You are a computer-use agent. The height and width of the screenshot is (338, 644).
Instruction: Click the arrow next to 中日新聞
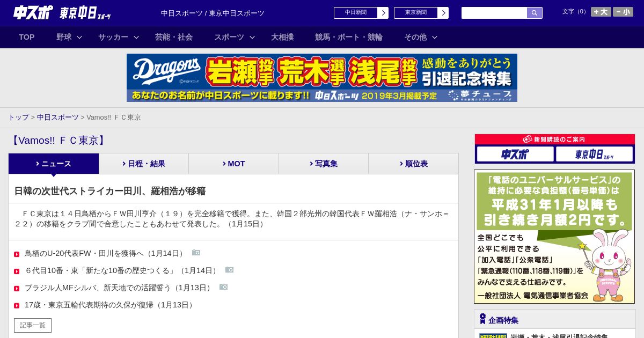[383, 13]
